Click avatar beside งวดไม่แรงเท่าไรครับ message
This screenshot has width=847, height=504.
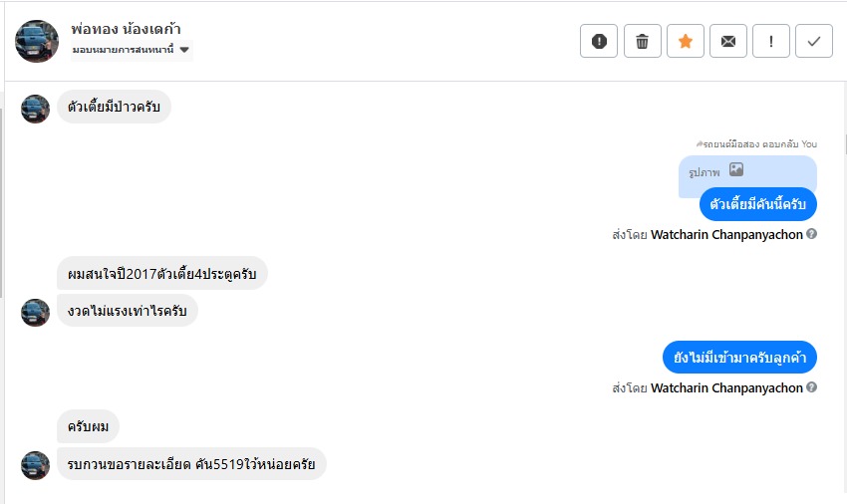coord(35,312)
